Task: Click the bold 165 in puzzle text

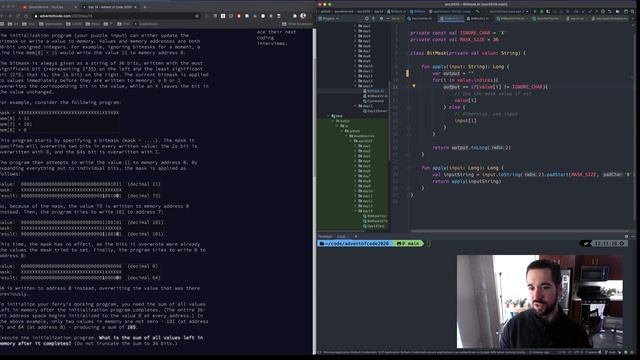Action: 131,327
